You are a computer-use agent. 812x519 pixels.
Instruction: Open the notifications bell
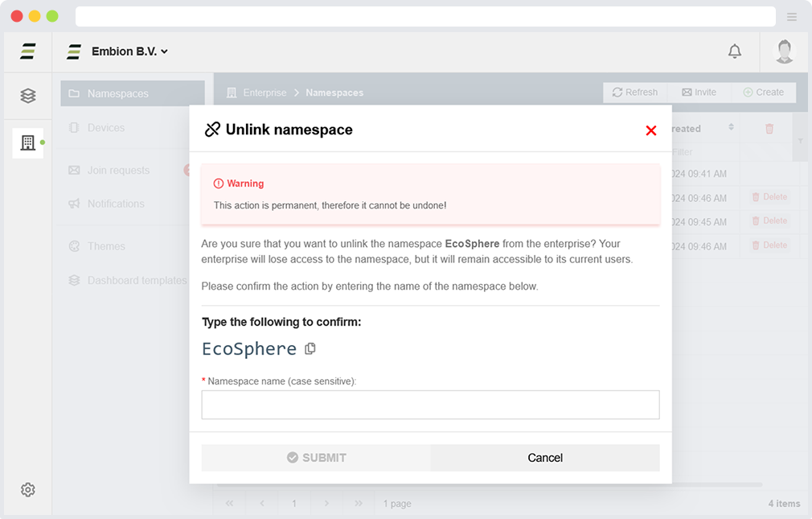734,51
